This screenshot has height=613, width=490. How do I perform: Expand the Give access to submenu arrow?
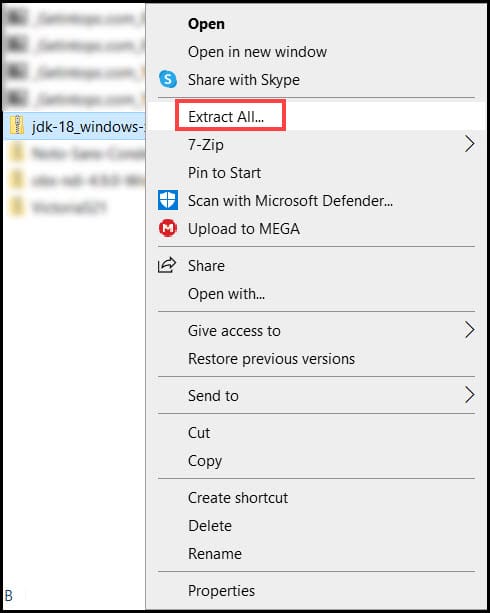[469, 330]
